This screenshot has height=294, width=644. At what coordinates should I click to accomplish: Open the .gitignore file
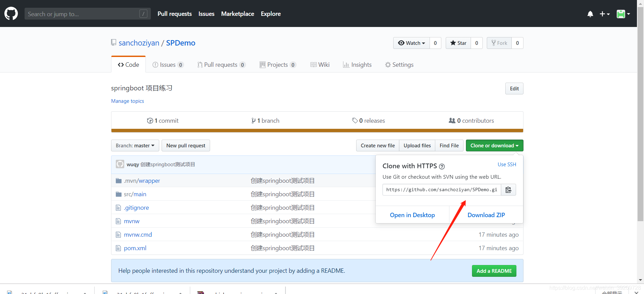pos(136,208)
